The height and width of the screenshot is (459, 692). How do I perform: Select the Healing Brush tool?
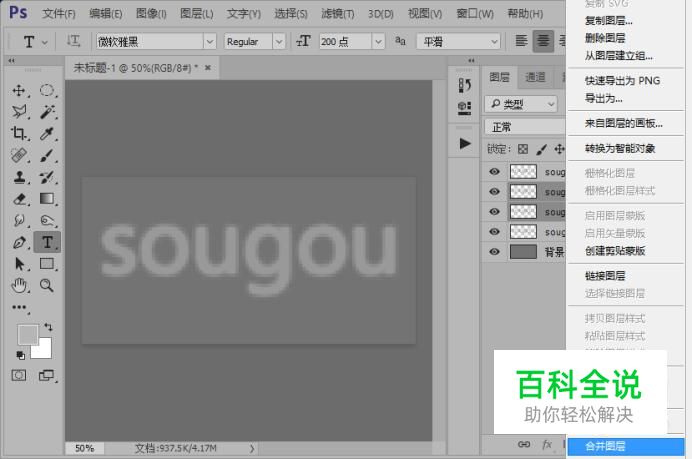pos(19,155)
